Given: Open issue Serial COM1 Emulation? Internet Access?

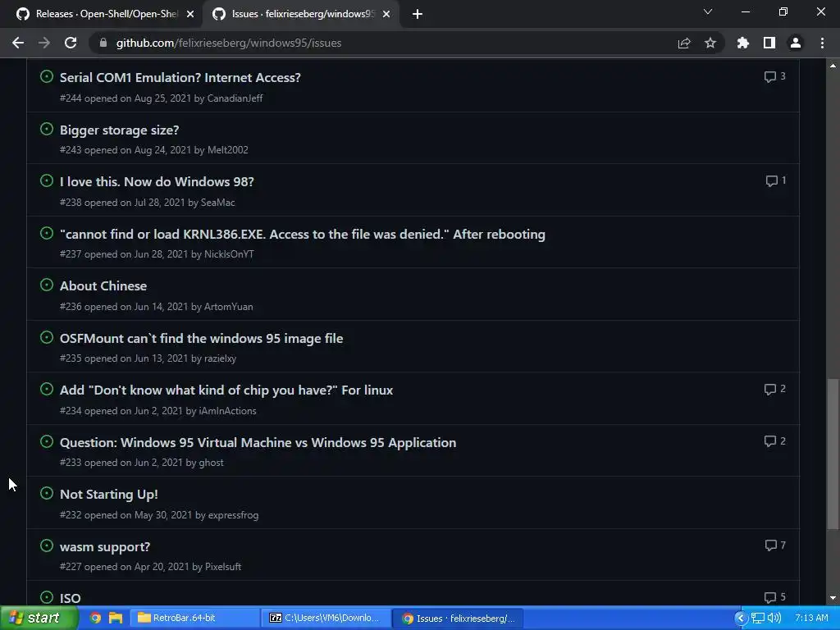Looking at the screenshot, I should click(x=180, y=78).
